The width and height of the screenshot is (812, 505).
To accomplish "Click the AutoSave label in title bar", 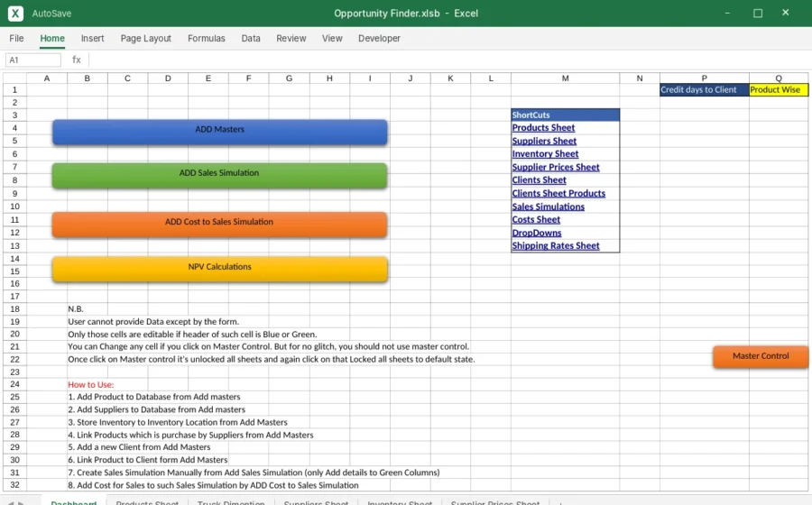I will tap(51, 14).
